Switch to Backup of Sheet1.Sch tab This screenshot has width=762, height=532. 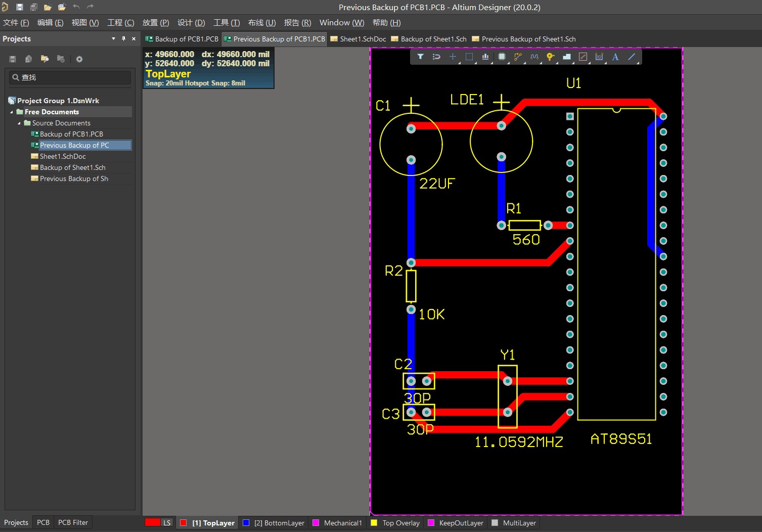(429, 39)
